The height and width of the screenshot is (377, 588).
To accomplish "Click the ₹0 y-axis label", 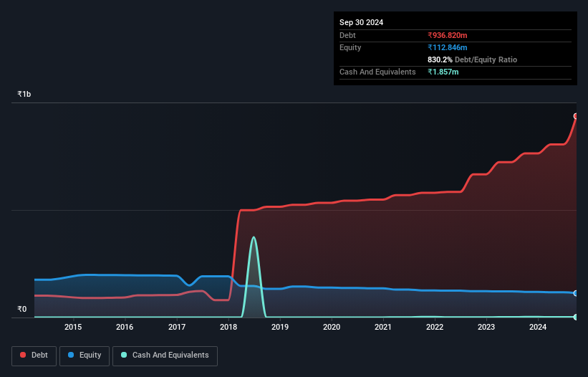I will (22, 309).
